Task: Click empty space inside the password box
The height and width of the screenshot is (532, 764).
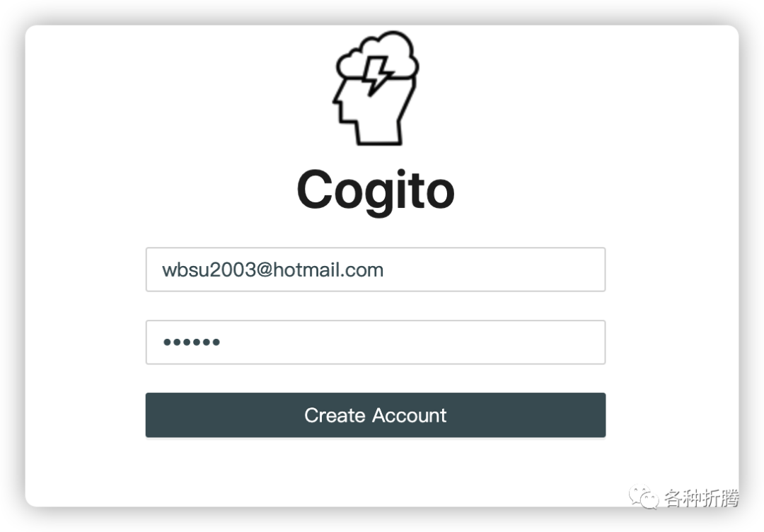Action: (x=414, y=342)
